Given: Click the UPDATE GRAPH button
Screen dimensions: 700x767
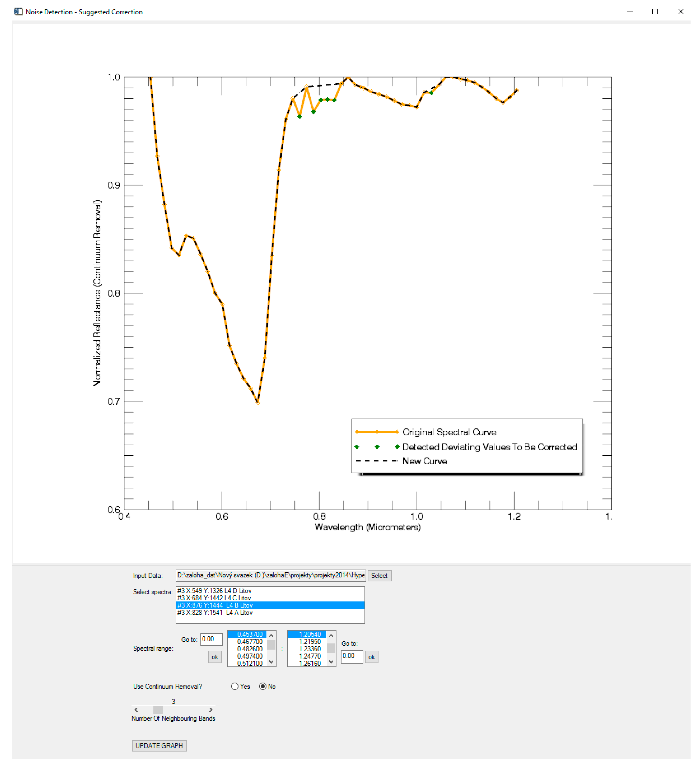Looking at the screenshot, I should [x=159, y=746].
